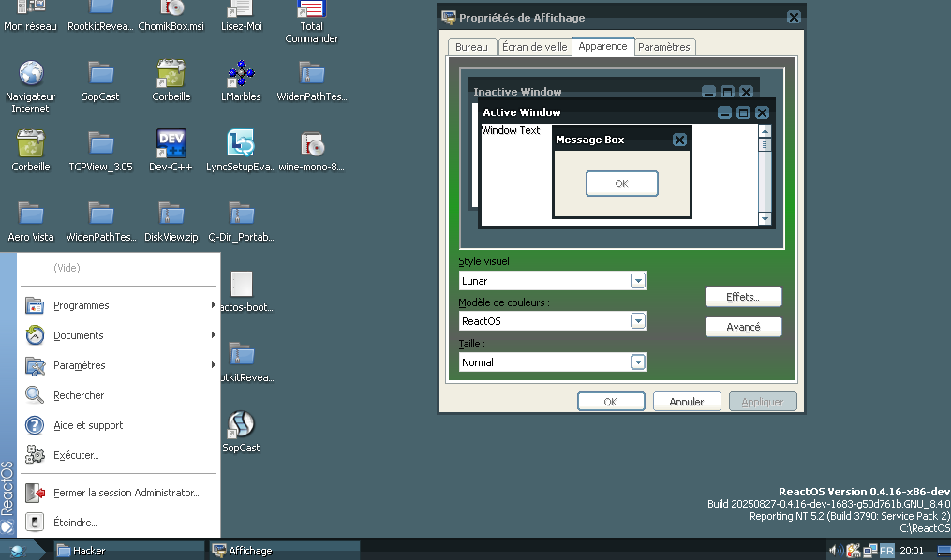Select the DiskView.zip archive icon
Screen dimensions: 951x560
click(171, 214)
